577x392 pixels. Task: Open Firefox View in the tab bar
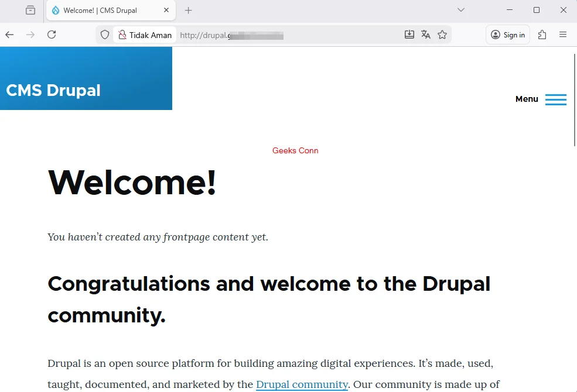(x=30, y=10)
